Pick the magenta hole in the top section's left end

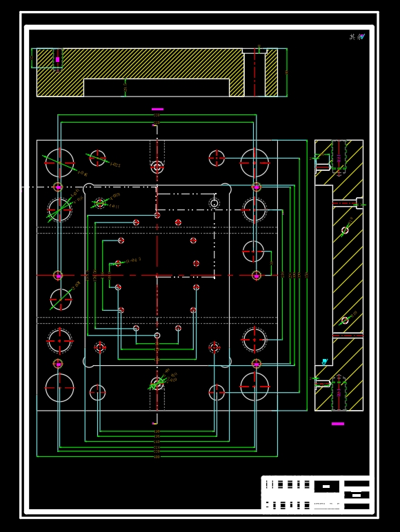pyautogui.click(x=58, y=59)
